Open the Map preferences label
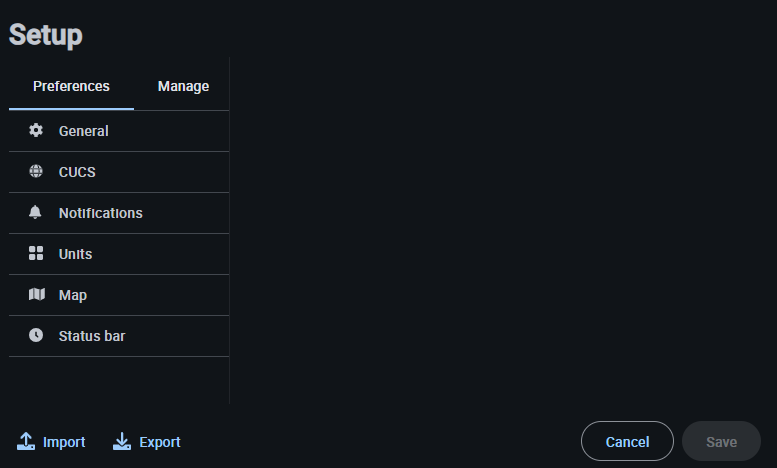Image resolution: width=777 pixels, height=468 pixels. coord(73,295)
